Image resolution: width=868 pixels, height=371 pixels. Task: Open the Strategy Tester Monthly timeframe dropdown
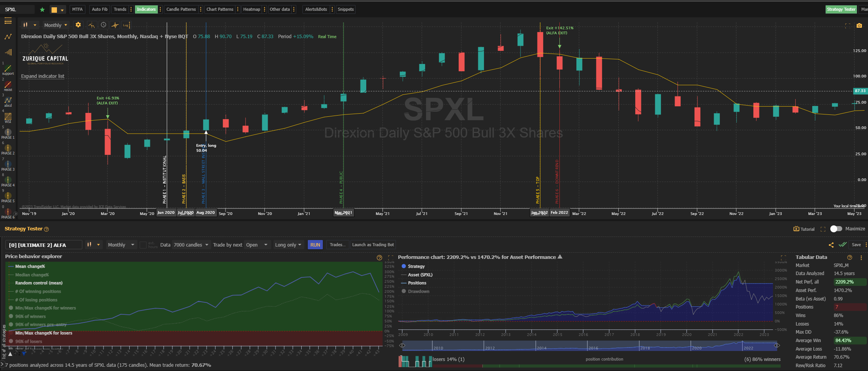coord(121,245)
